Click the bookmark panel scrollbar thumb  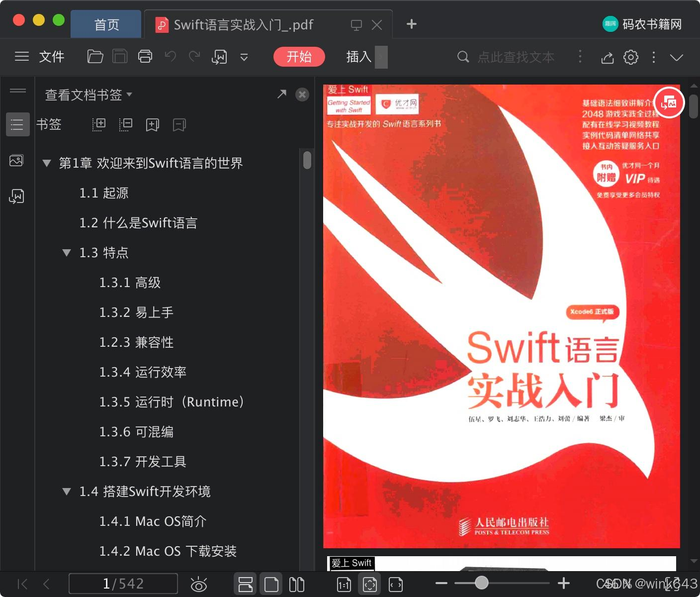point(307,160)
